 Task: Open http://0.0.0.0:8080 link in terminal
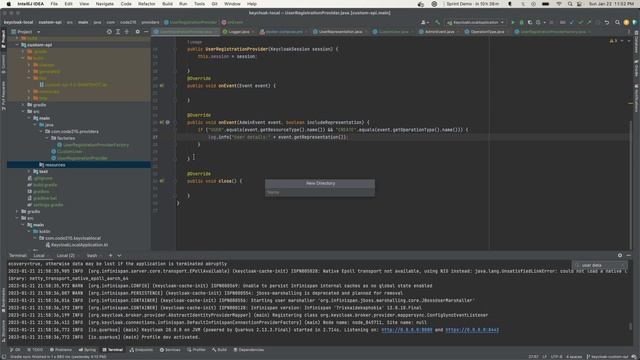click(407, 330)
